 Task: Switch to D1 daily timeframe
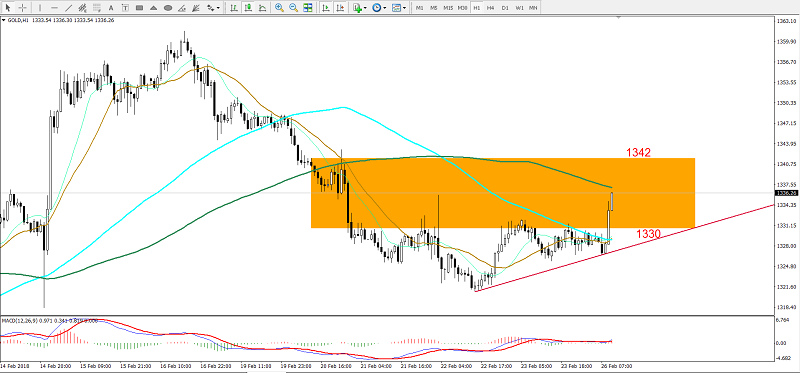point(505,8)
